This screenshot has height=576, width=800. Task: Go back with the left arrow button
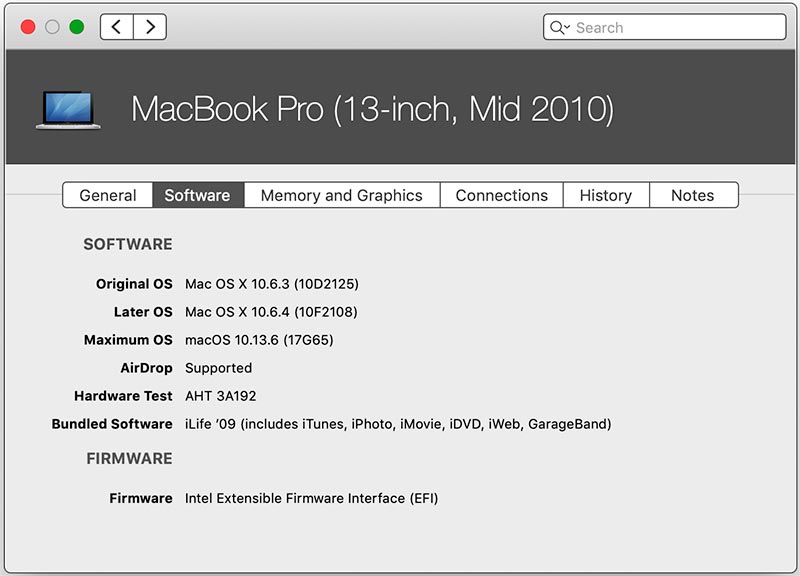pos(117,27)
